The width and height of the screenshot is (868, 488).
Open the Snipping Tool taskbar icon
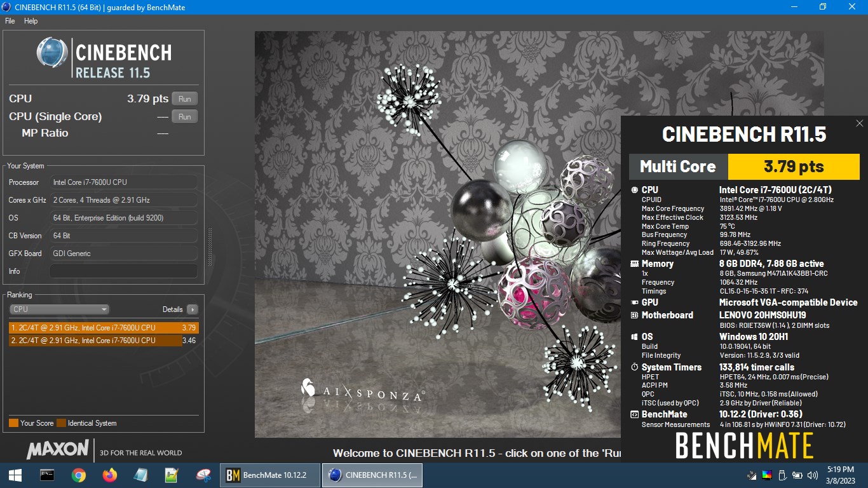203,475
